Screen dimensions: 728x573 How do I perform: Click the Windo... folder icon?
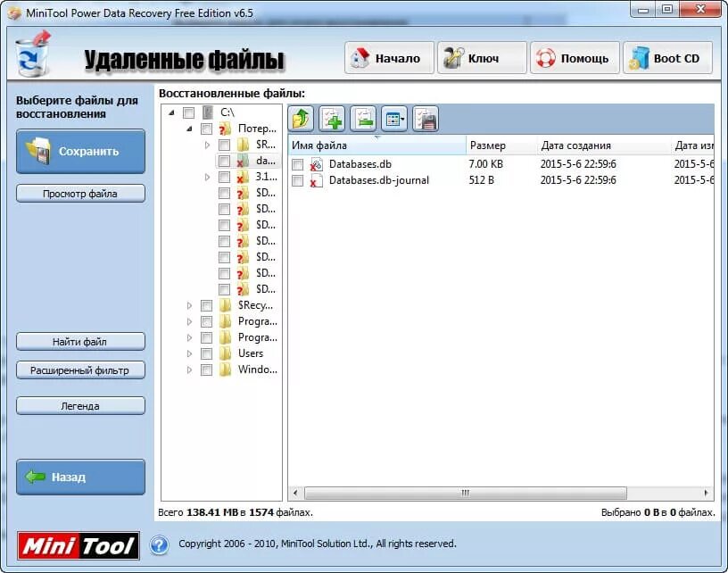point(225,370)
